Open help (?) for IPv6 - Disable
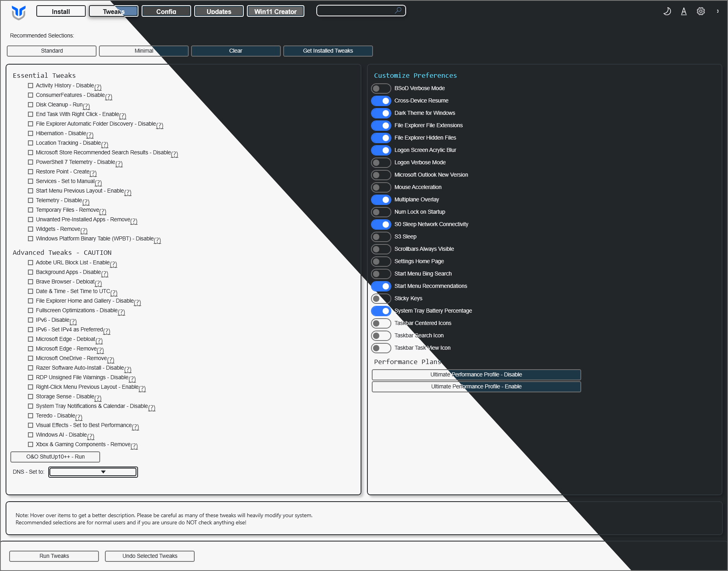Screen dimensions: 728x571 tap(73, 321)
